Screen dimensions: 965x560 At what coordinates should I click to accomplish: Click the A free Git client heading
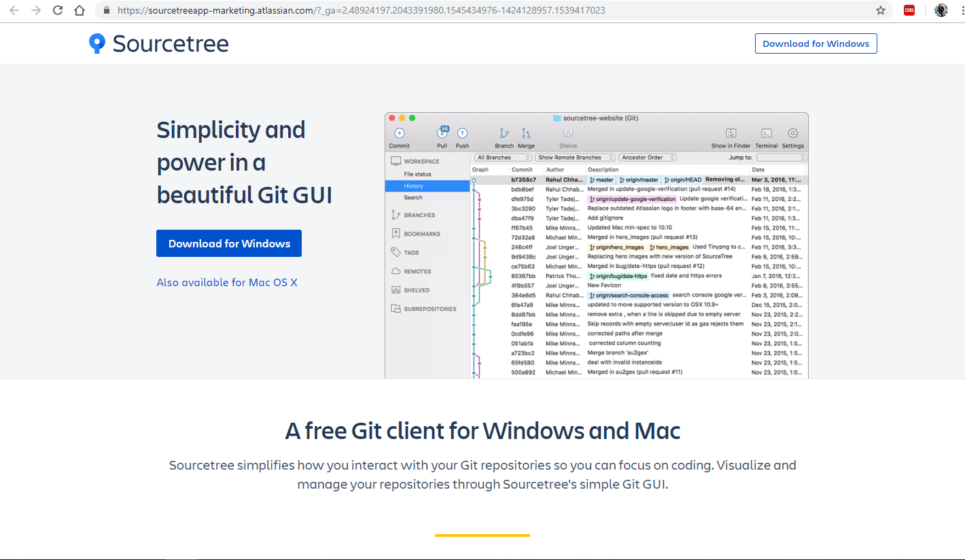click(x=482, y=431)
